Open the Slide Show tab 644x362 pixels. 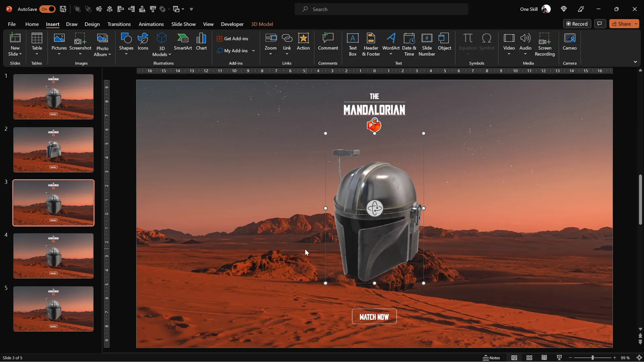pyautogui.click(x=183, y=24)
